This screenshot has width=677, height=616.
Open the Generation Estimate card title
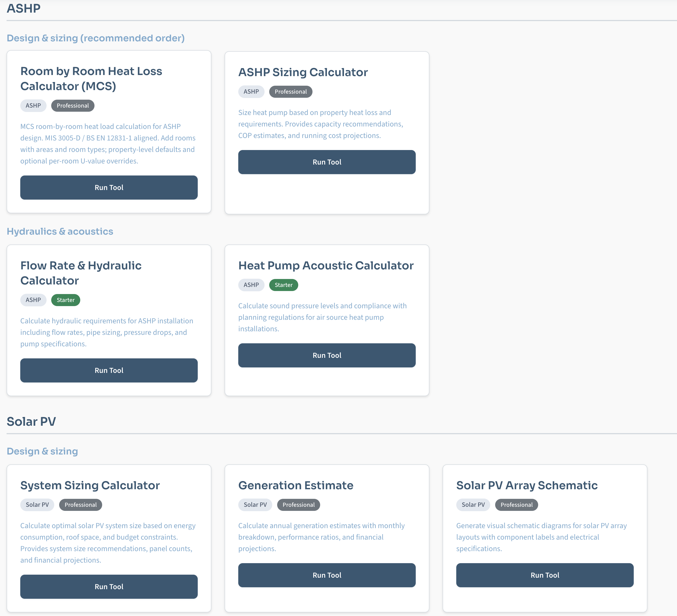coord(296,485)
